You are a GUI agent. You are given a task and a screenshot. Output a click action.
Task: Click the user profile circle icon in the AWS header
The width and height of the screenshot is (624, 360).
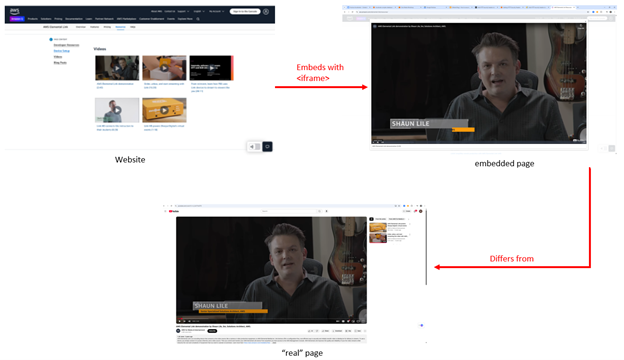point(266,12)
